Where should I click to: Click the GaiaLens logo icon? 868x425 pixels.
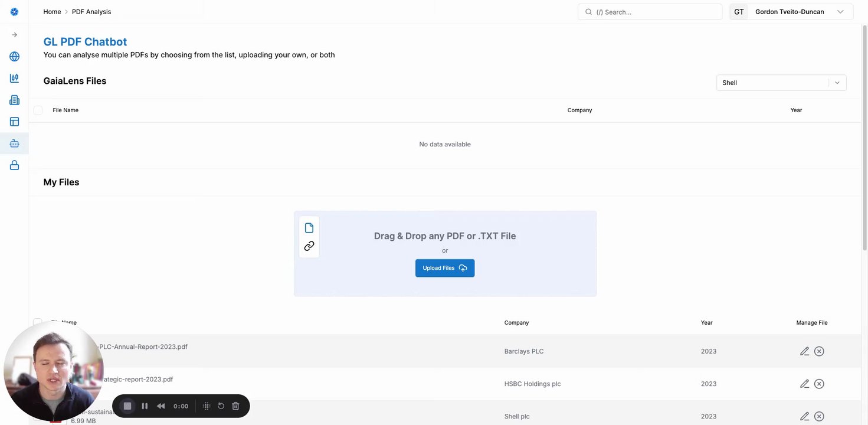pos(14,12)
